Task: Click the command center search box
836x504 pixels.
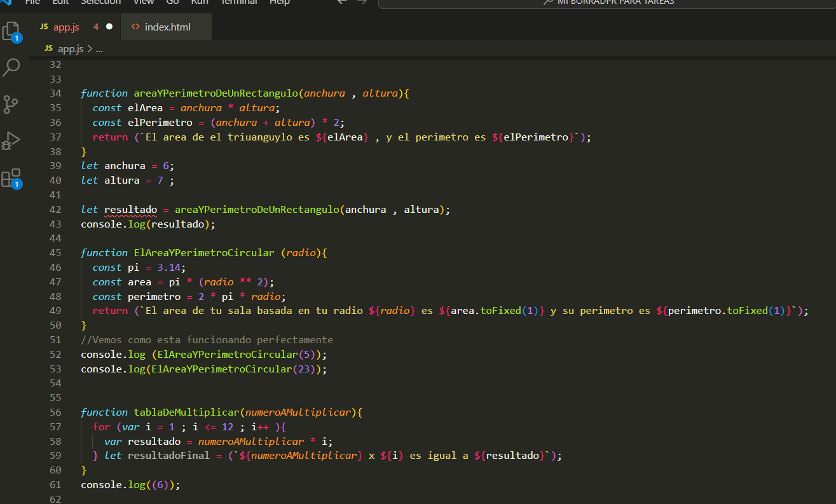Action: (x=607, y=2)
